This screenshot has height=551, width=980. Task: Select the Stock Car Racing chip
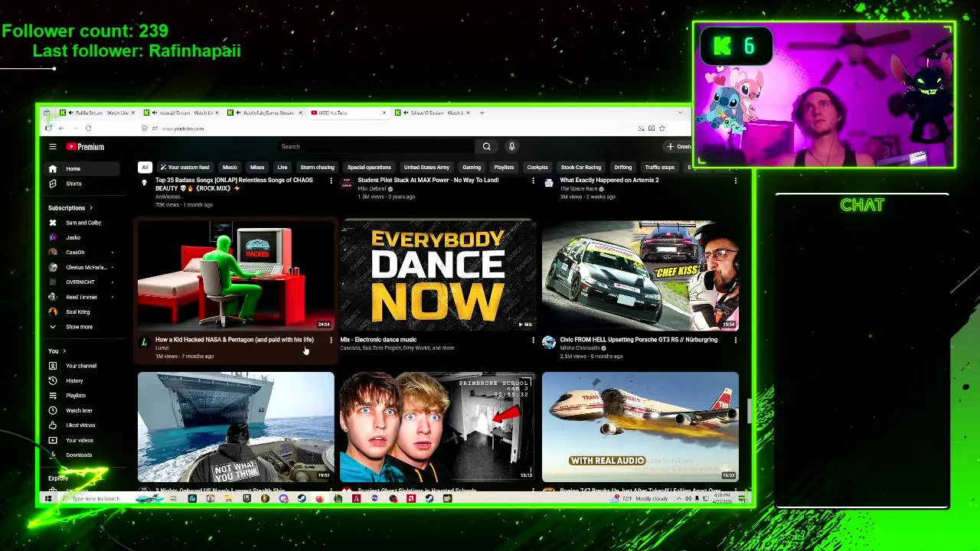point(581,167)
